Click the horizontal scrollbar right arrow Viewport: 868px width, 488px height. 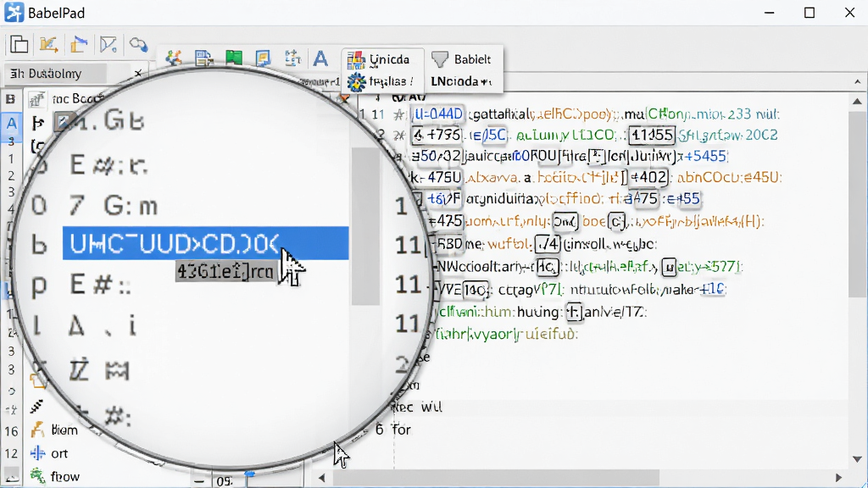tap(838, 477)
